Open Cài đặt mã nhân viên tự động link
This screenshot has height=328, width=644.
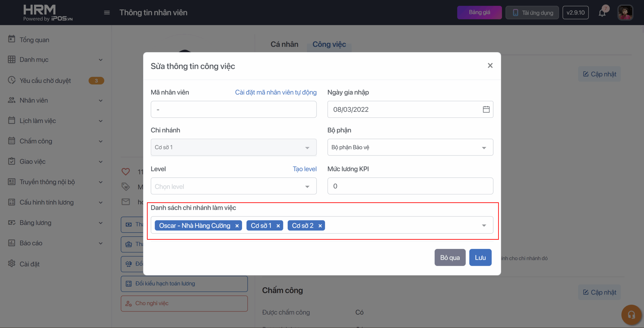[x=276, y=92]
